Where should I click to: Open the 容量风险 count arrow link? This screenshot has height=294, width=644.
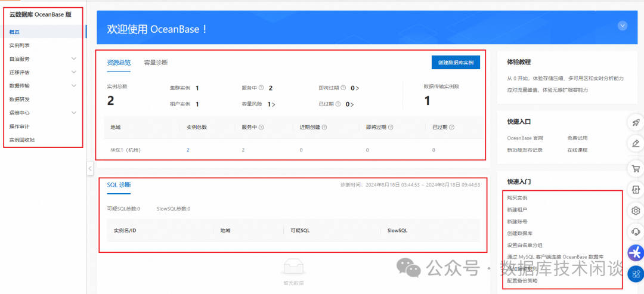point(271,104)
